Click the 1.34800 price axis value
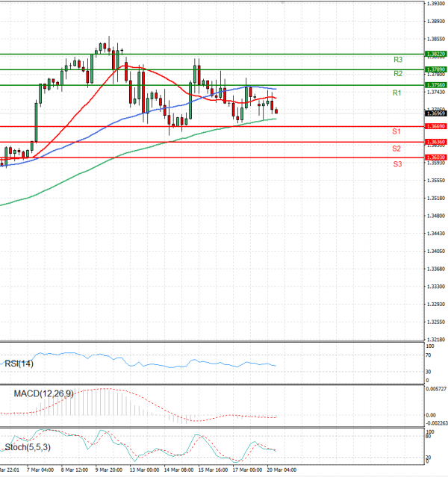Image resolution: width=448 pixels, height=477 pixels. click(436, 216)
